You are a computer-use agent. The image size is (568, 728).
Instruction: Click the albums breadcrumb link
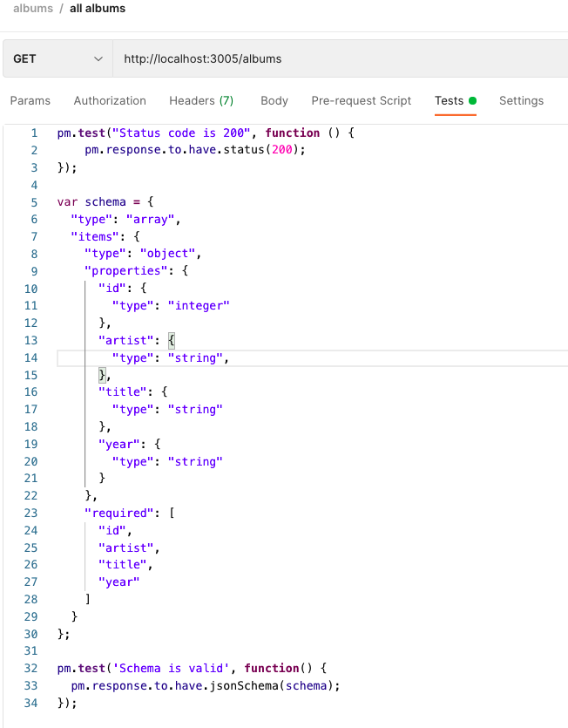(33, 9)
